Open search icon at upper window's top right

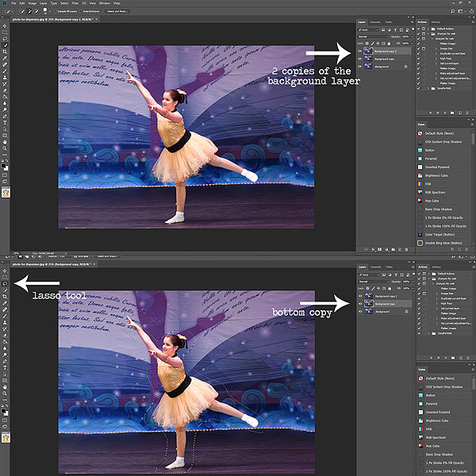point(453,11)
